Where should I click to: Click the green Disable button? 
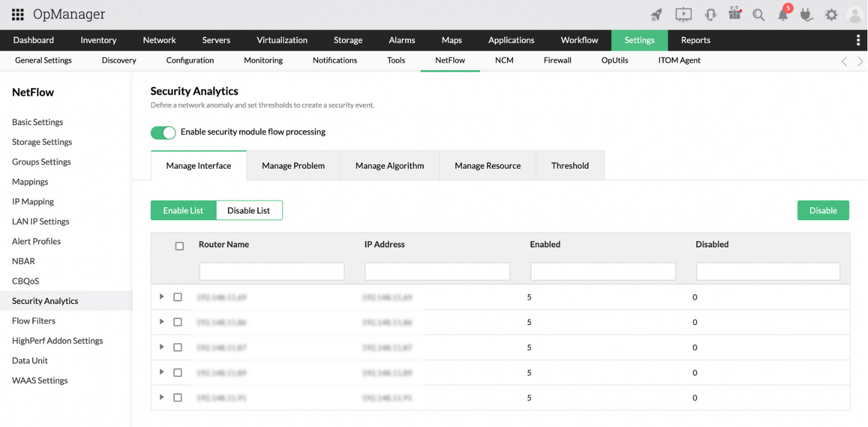[x=823, y=210]
